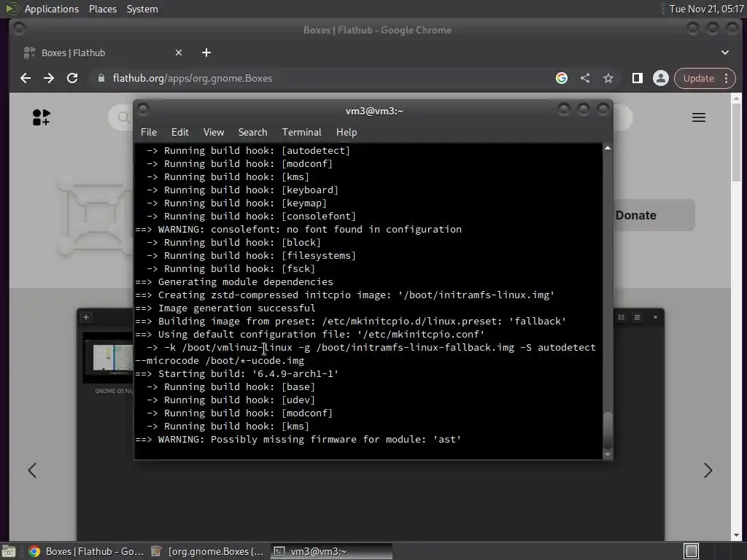This screenshot has width=747, height=560.
Task: Click the terminal window menu button at left of title
Action: pyautogui.click(x=143, y=110)
